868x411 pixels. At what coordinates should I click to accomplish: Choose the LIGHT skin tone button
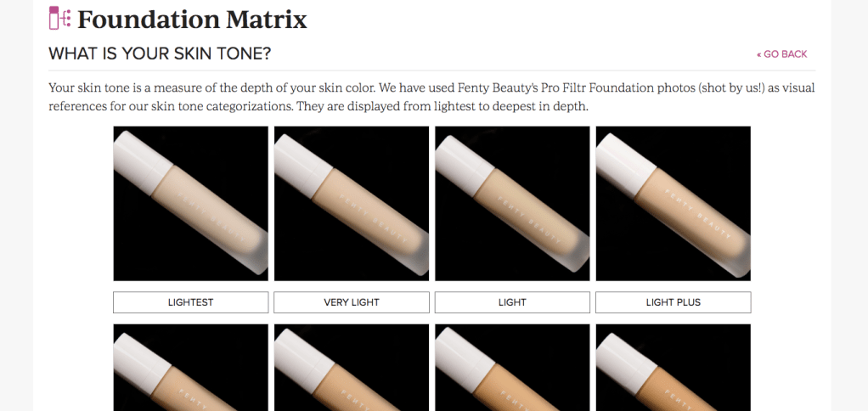pos(512,302)
